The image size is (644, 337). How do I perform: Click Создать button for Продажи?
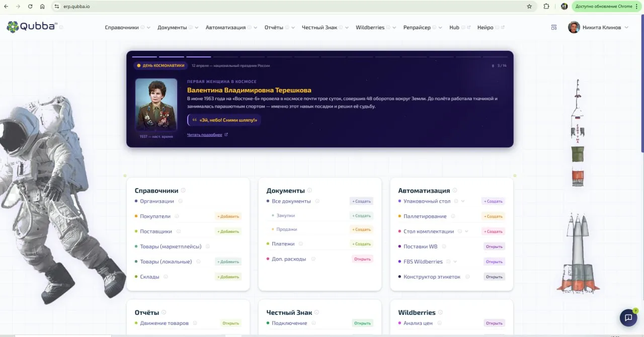(361, 229)
